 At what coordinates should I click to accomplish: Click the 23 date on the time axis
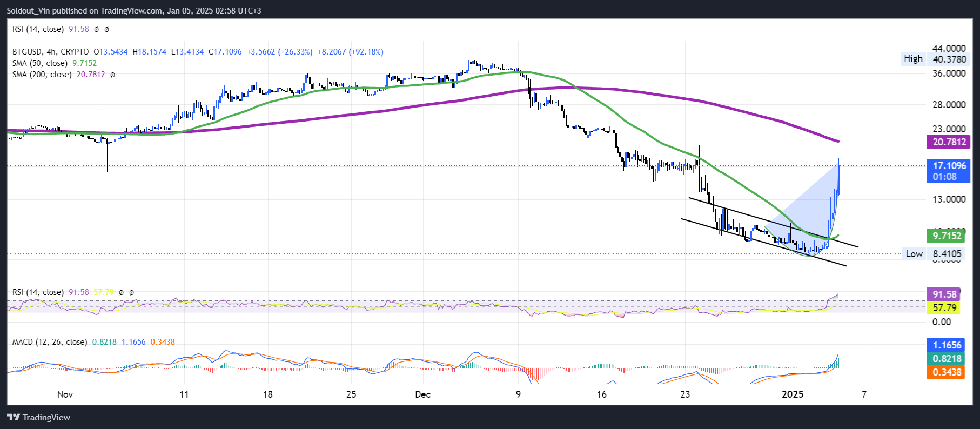coord(685,394)
